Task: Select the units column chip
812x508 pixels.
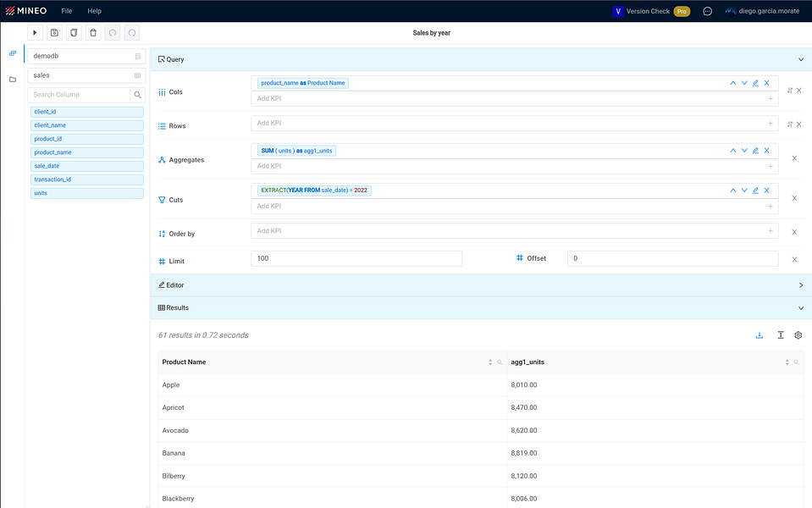Action: pyautogui.click(x=87, y=193)
